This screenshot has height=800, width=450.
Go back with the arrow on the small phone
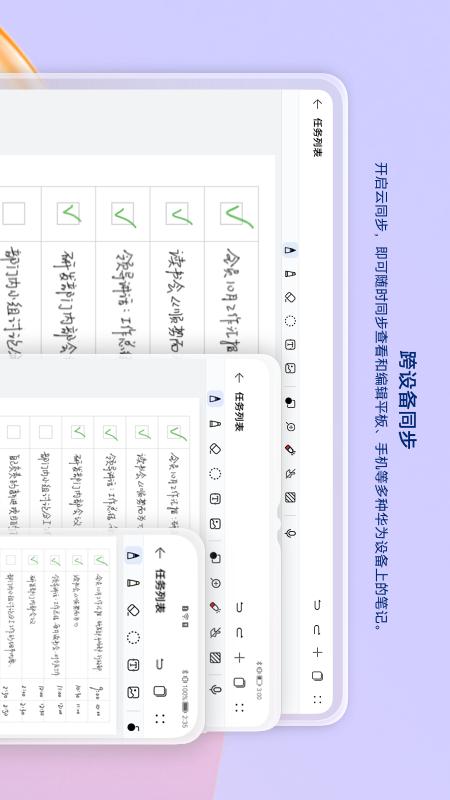tap(160, 553)
